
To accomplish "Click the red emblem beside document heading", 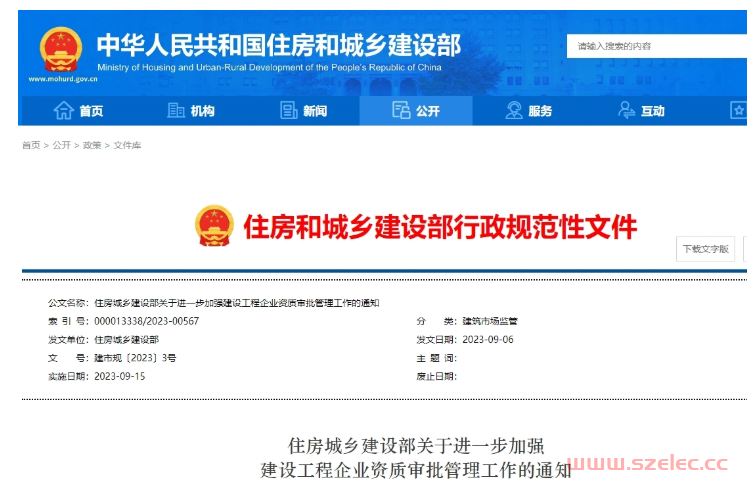I will [x=214, y=226].
